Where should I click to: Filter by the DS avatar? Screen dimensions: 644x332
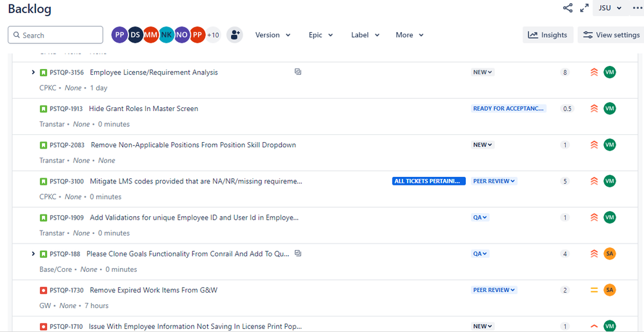pyautogui.click(x=135, y=35)
